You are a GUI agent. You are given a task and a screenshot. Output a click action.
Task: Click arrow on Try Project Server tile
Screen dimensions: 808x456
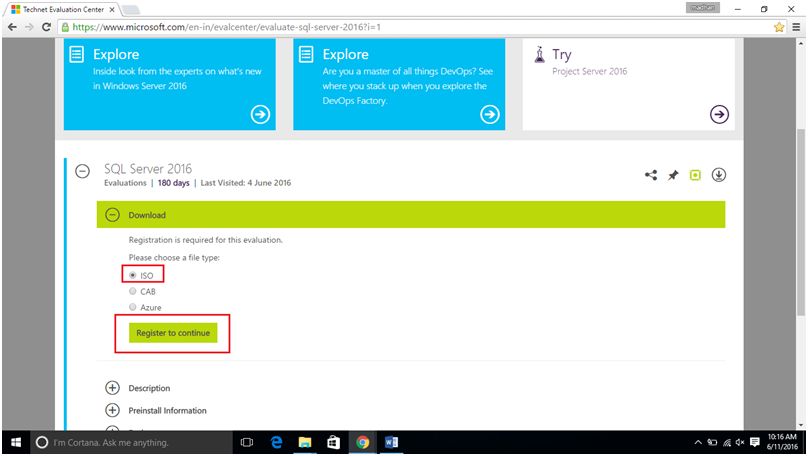click(718, 114)
